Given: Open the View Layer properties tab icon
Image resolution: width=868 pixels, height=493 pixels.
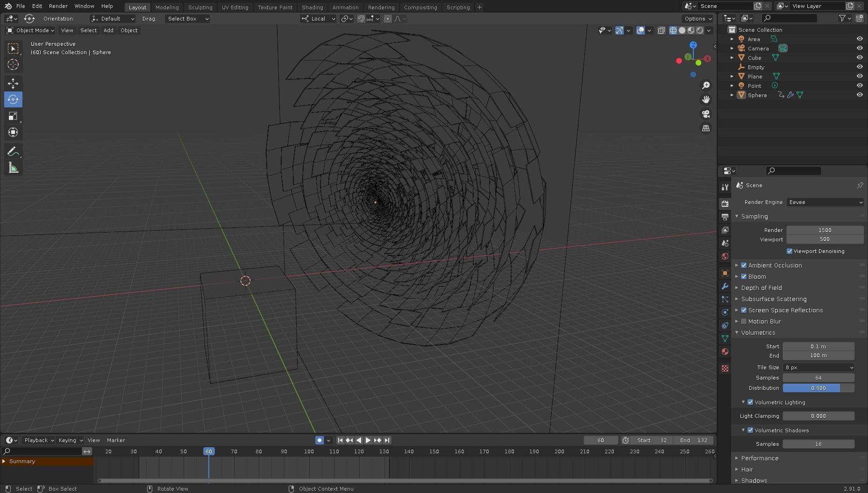Looking at the screenshot, I should [x=725, y=230].
